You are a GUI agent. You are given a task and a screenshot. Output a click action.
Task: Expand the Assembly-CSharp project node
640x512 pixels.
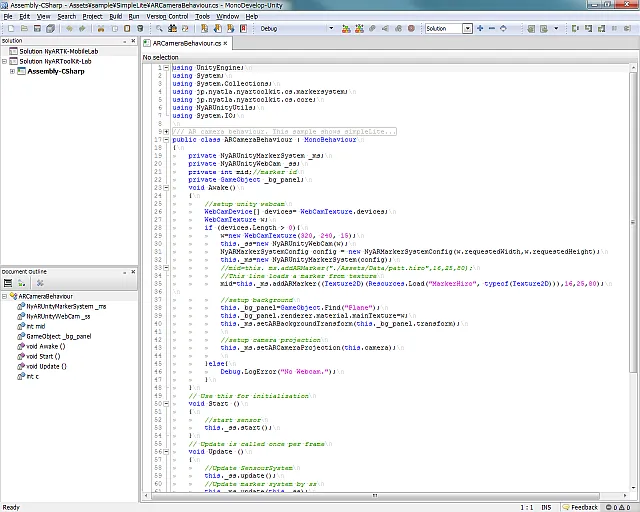click(12, 71)
